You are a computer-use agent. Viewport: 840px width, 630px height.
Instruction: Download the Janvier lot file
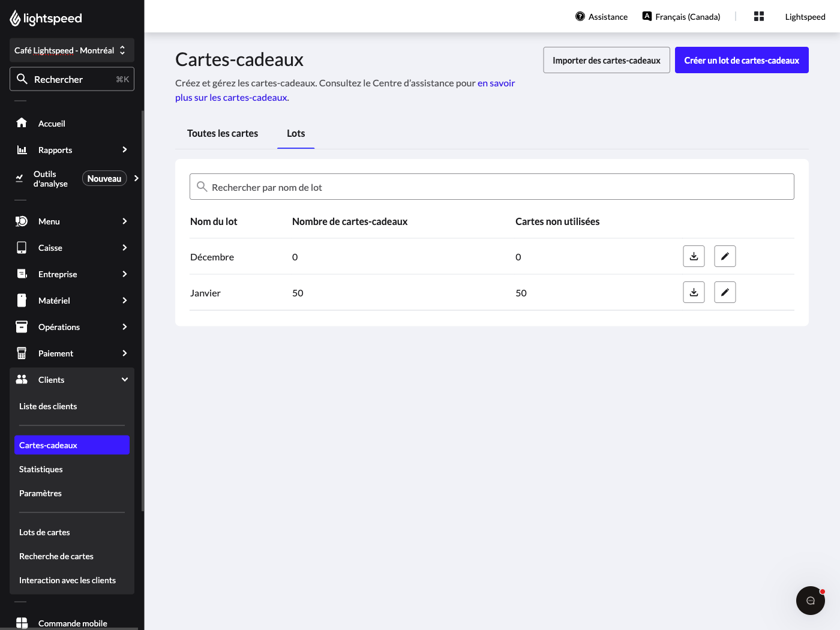coord(694,292)
